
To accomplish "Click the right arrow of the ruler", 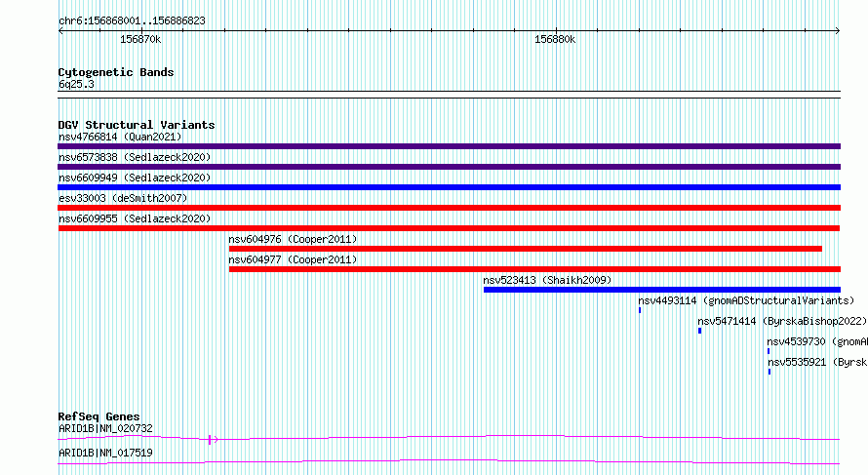I will pyautogui.click(x=838, y=31).
